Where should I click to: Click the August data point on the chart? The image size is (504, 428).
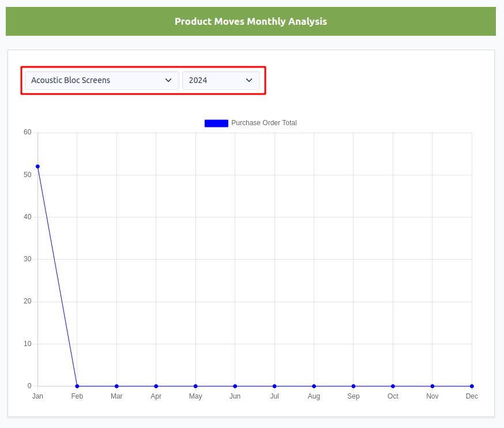tap(314, 386)
